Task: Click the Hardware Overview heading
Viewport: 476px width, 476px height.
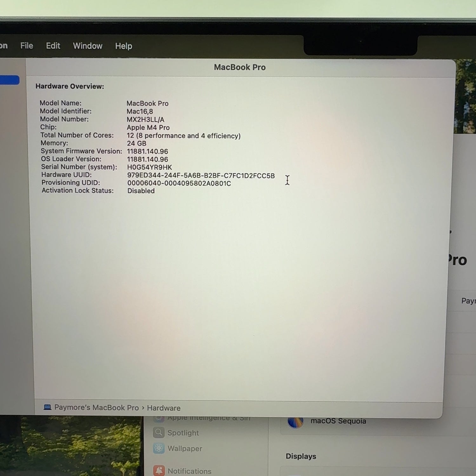Action: (x=70, y=86)
